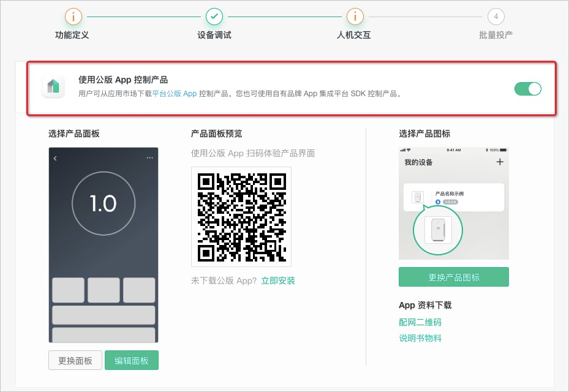Click the product panel QR code
Screen dimensions: 569x392
pos(241,217)
